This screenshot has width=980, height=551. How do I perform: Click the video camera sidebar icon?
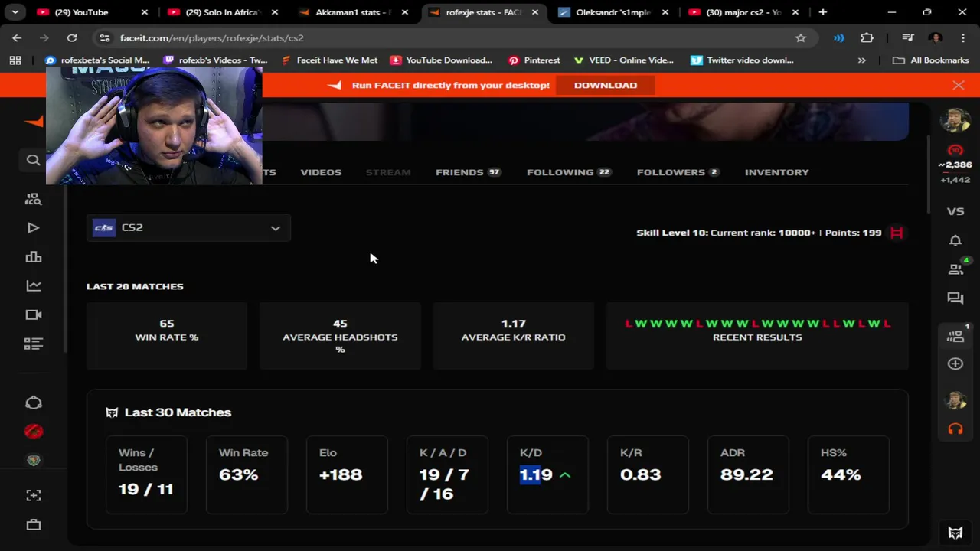(x=33, y=315)
